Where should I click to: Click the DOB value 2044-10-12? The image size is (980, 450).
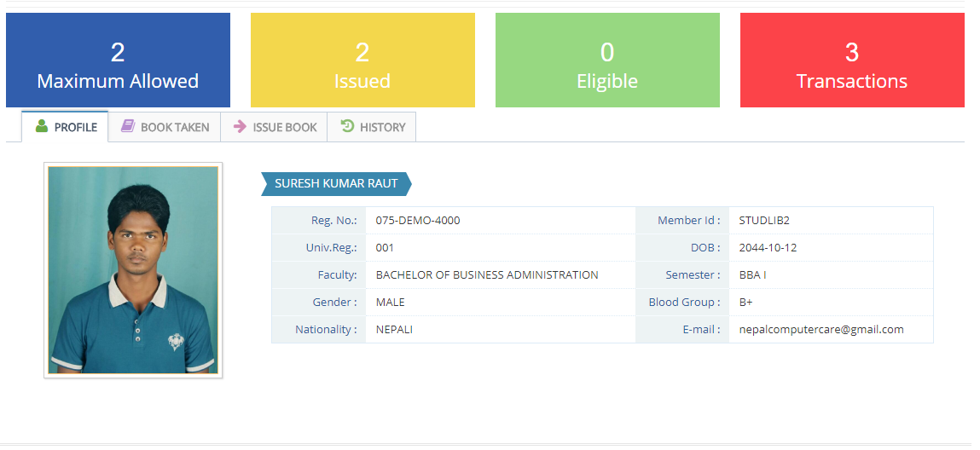(768, 247)
